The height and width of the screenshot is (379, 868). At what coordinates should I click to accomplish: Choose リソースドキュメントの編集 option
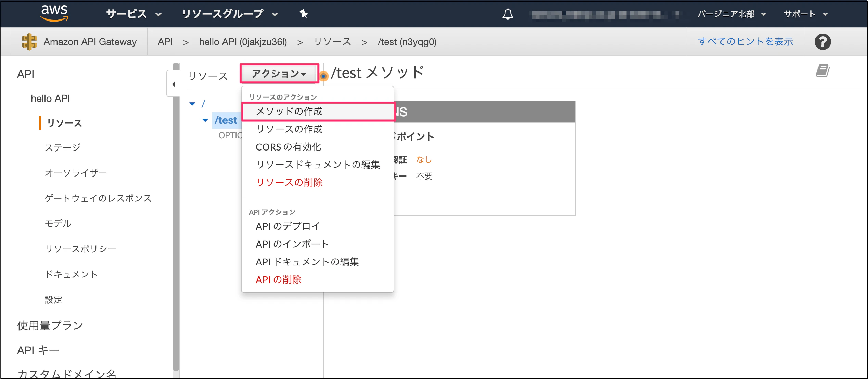[318, 165]
